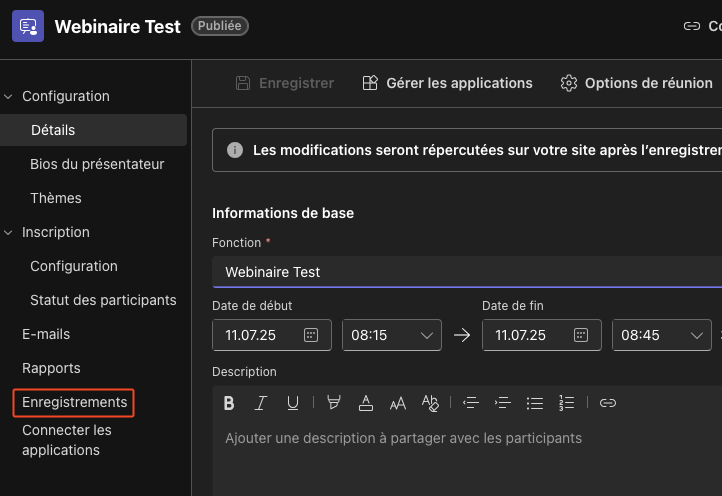The image size is (722, 496).
Task: Expand the 08:15 start time dropdown
Action: click(x=427, y=335)
